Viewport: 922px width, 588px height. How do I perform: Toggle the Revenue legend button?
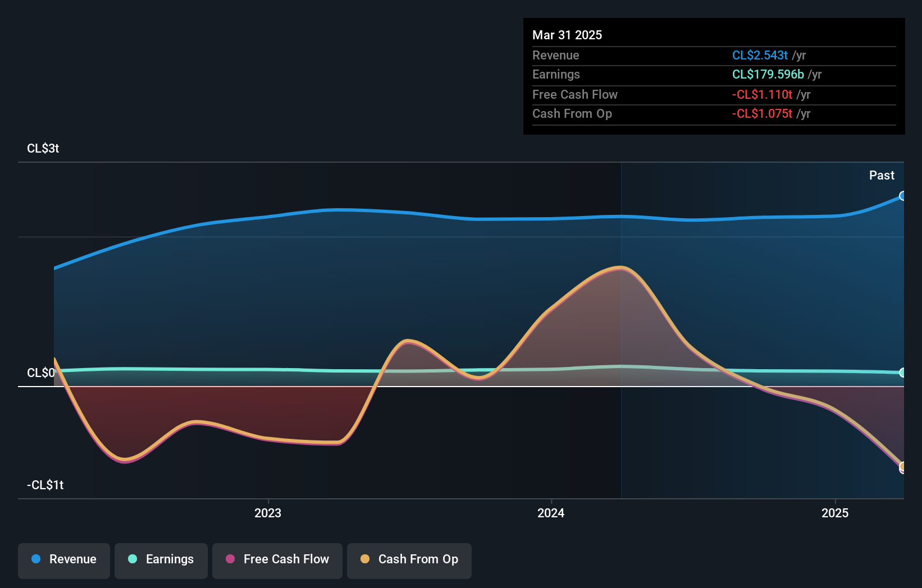point(64,561)
